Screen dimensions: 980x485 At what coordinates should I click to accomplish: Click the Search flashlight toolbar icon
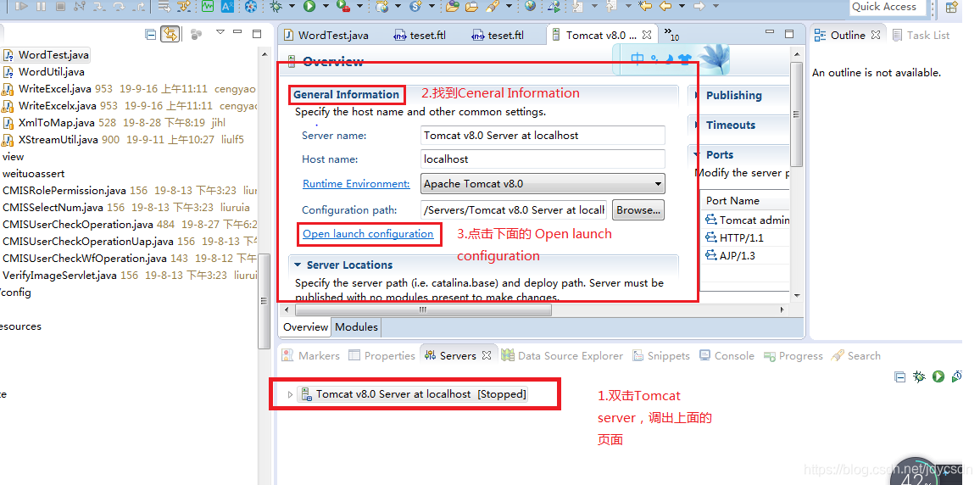tap(493, 6)
